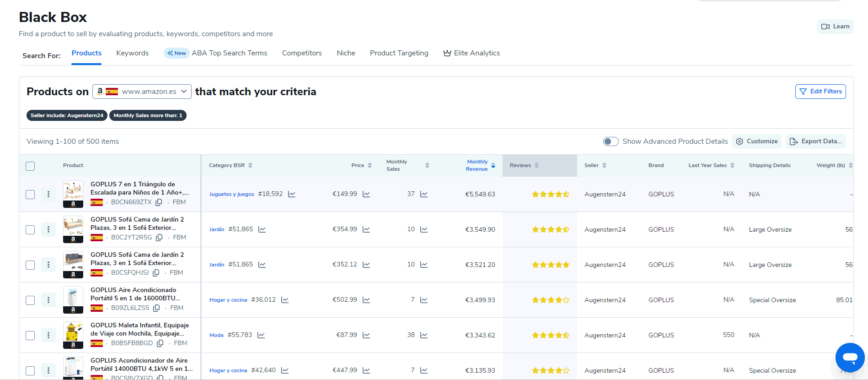This screenshot has width=868, height=380.
Task: Click the Seller include: Augenstern24 filter chip
Action: tap(67, 115)
